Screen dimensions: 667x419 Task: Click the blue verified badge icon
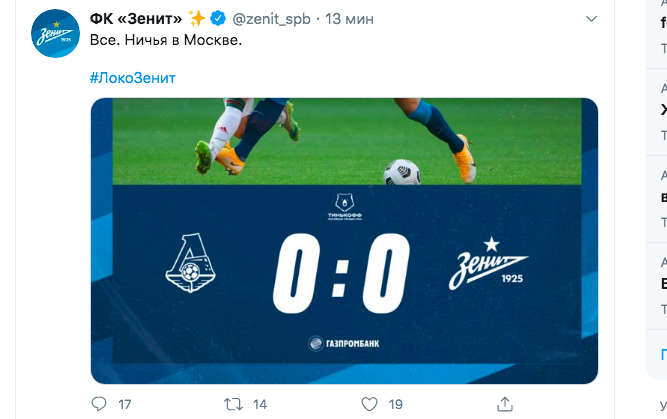coord(218,19)
